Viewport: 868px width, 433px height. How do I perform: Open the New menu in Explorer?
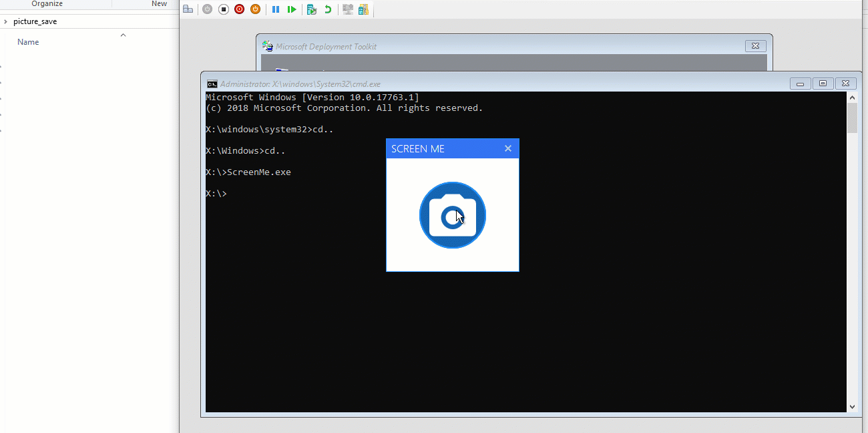tap(159, 4)
